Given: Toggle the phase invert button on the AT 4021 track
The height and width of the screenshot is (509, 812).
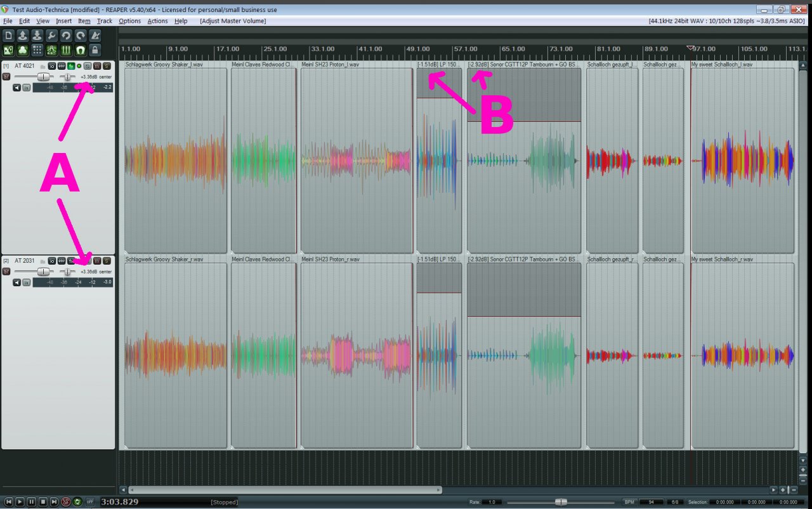Looking at the screenshot, I should click(88, 66).
